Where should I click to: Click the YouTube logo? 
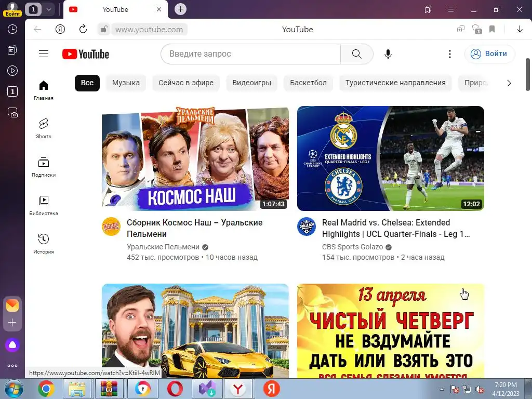click(x=86, y=54)
